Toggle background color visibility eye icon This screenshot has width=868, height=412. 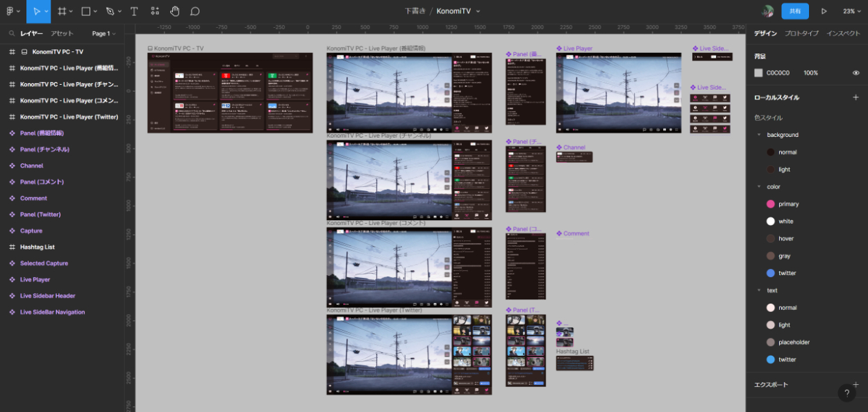click(856, 73)
